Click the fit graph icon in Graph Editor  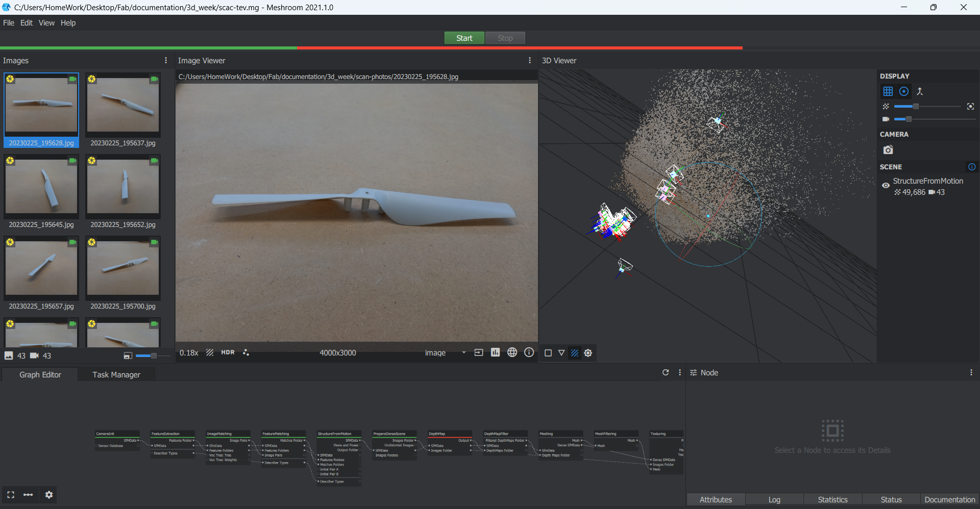click(x=11, y=495)
